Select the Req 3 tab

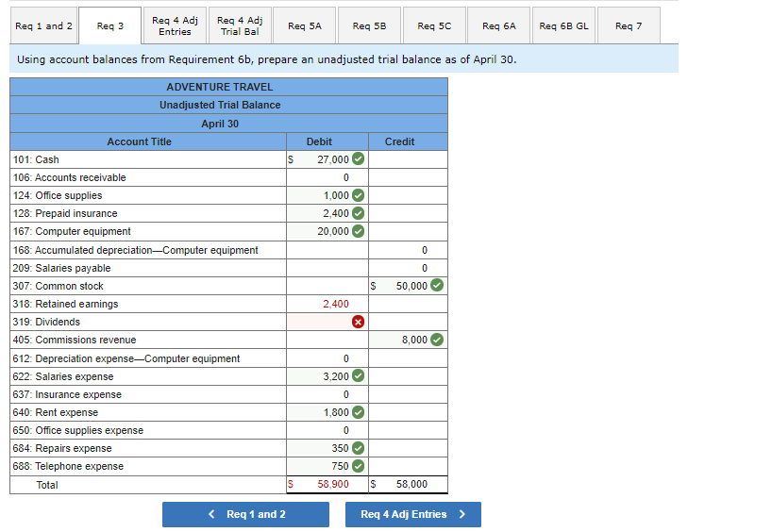[110, 25]
